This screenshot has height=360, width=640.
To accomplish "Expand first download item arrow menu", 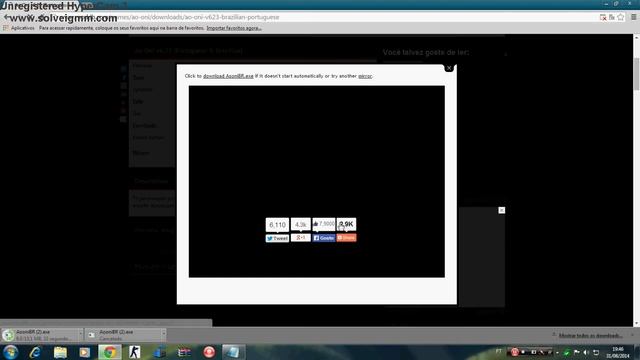I will (x=80, y=335).
